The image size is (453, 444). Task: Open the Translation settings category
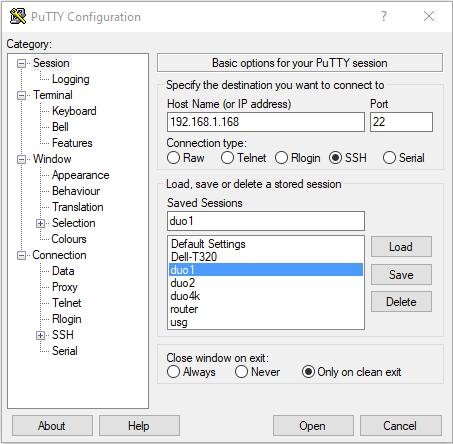tap(78, 207)
